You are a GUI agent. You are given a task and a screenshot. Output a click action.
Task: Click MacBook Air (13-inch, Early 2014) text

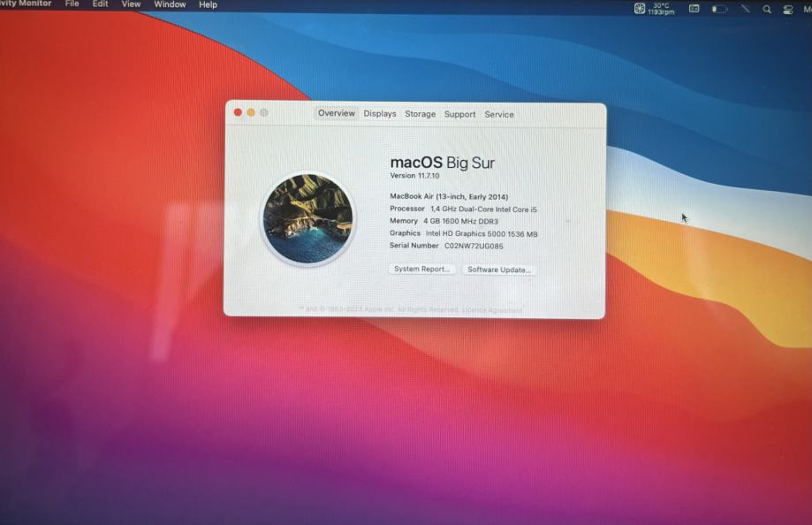[449, 196]
